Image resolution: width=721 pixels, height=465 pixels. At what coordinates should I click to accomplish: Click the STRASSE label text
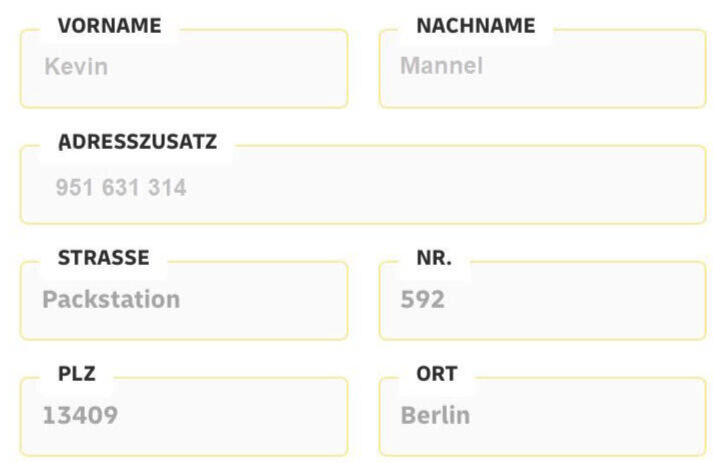point(103,258)
